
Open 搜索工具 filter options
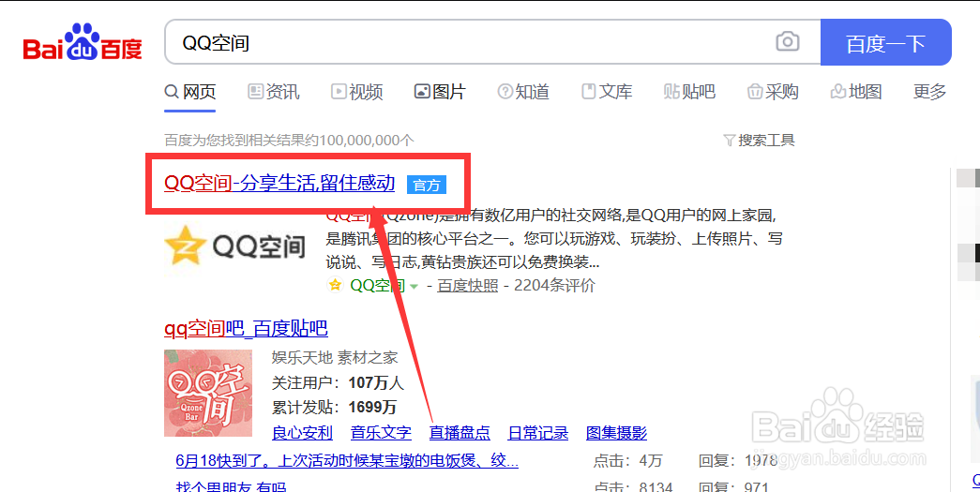pyautogui.click(x=759, y=140)
